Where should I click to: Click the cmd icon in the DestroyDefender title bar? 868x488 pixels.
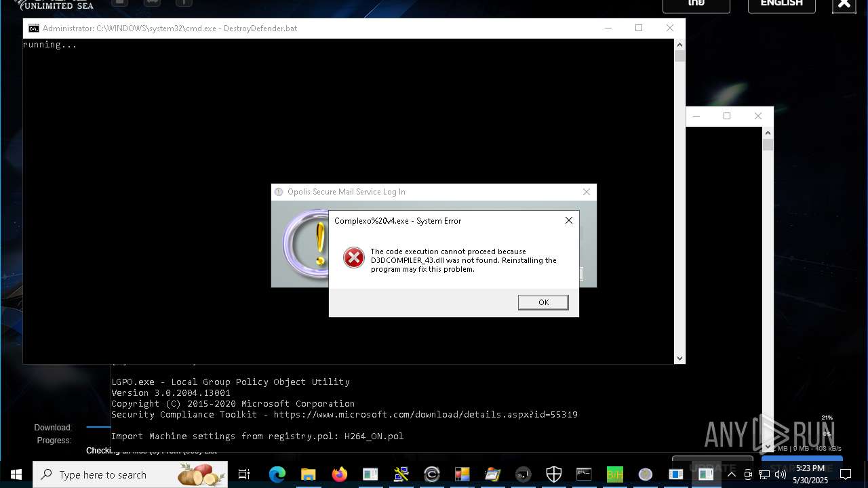click(33, 28)
